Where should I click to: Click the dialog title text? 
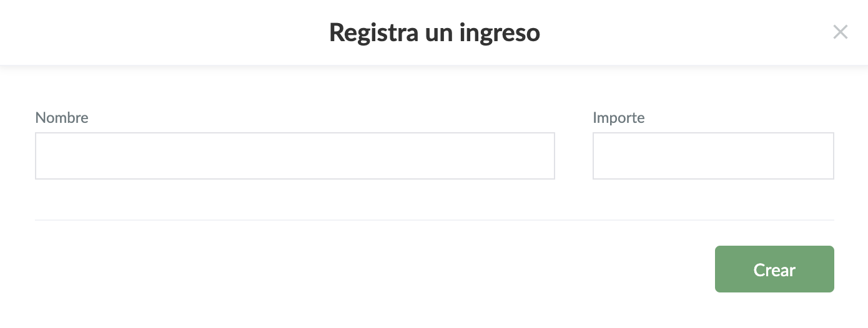click(x=434, y=32)
